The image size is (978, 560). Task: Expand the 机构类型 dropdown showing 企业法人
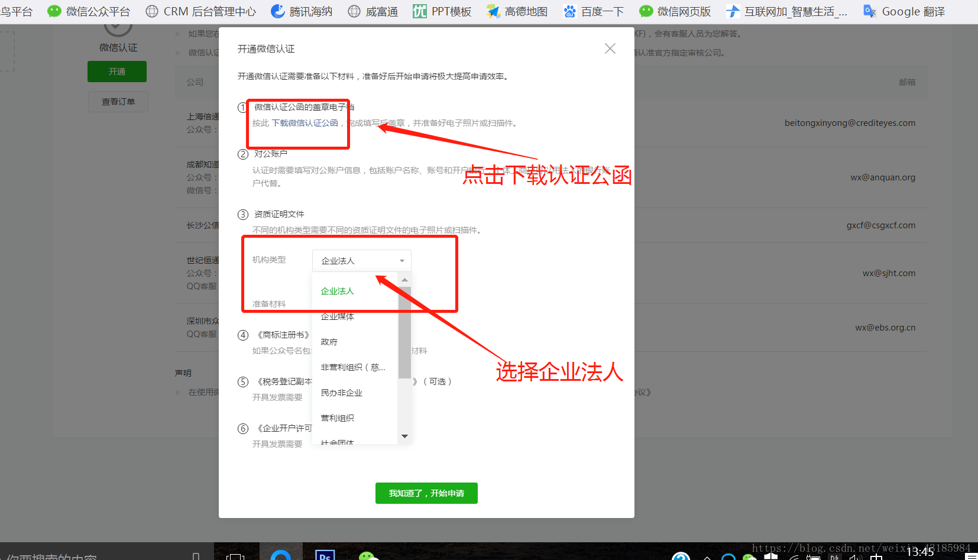pyautogui.click(x=361, y=261)
